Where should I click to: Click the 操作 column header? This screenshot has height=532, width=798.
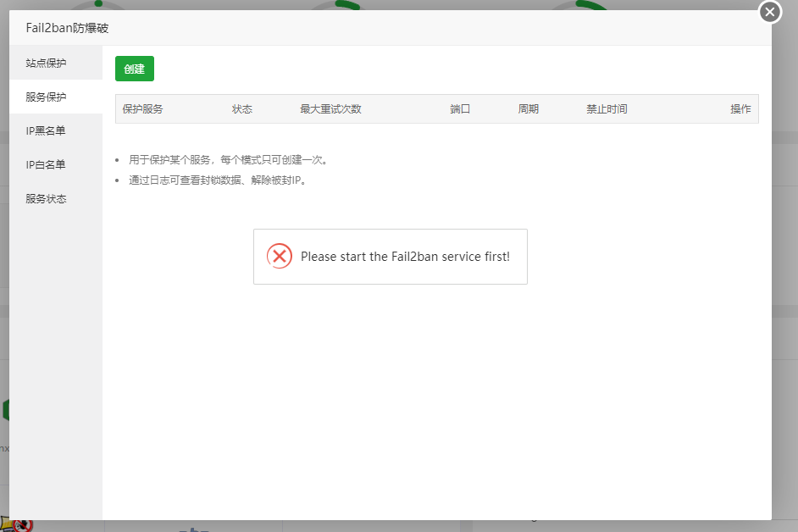pyautogui.click(x=740, y=109)
